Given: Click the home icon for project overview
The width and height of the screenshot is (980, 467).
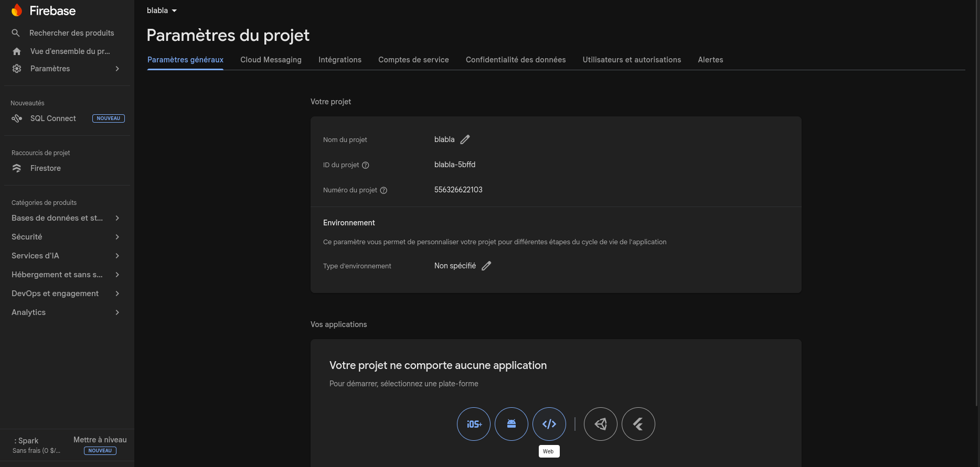Looking at the screenshot, I should [17, 51].
